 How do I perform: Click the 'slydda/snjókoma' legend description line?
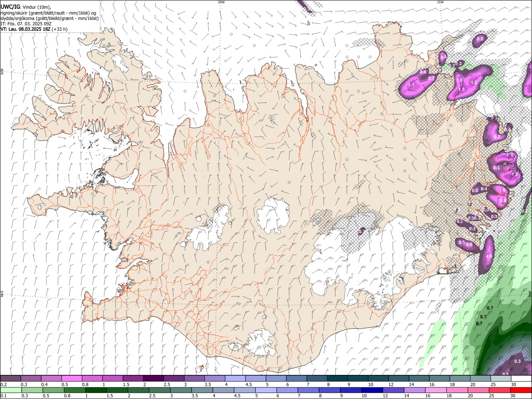point(49,18)
